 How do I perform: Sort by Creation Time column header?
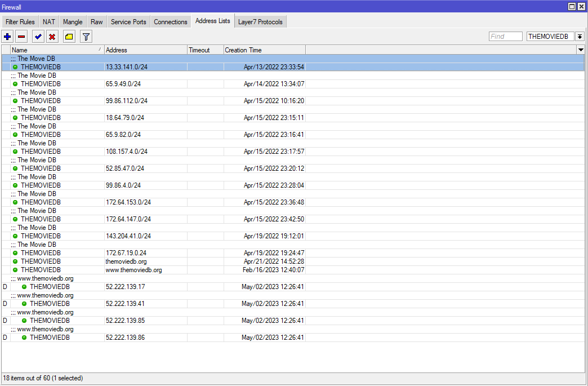point(264,50)
